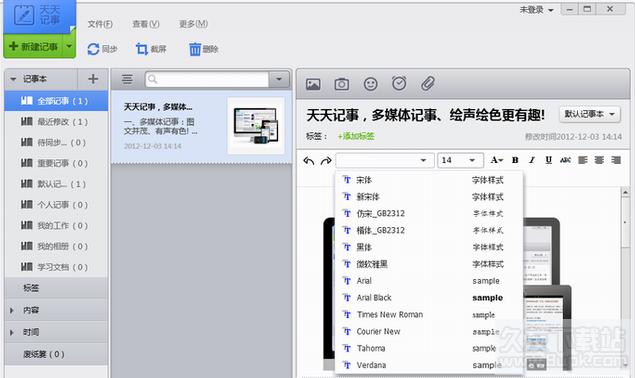Create a new note with 新建记事
This screenshot has width=635, height=378.
click(x=33, y=47)
